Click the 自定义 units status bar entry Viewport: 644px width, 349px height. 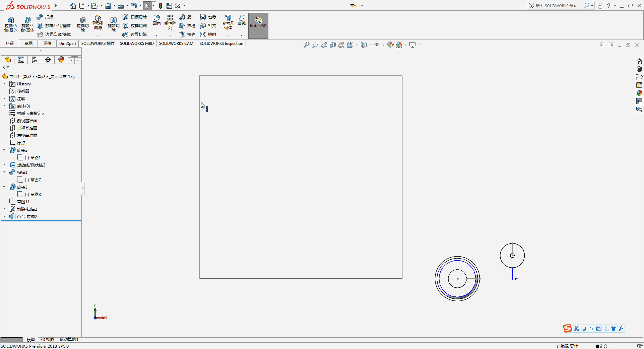601,346
